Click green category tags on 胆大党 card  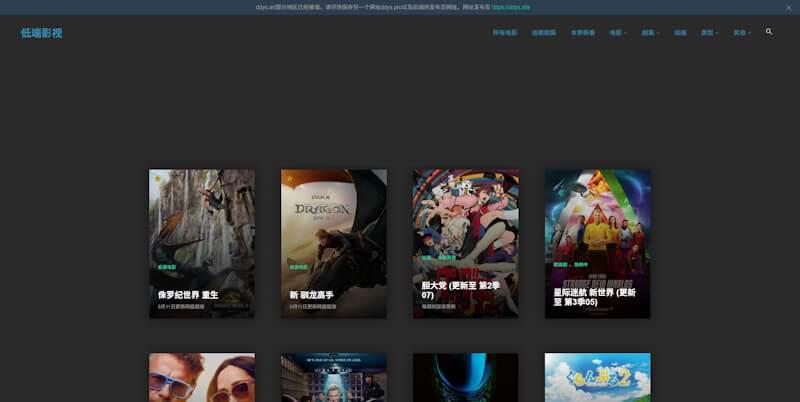(438, 258)
